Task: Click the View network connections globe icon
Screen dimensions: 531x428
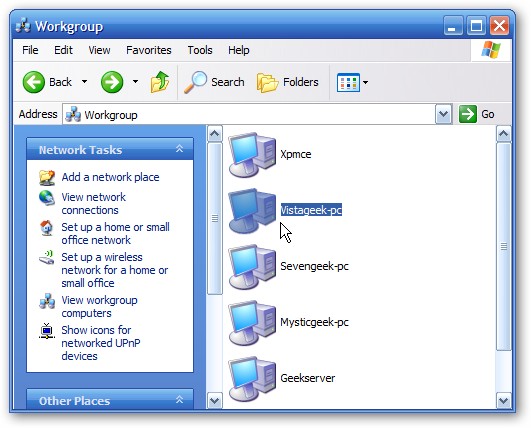Action: [47, 198]
